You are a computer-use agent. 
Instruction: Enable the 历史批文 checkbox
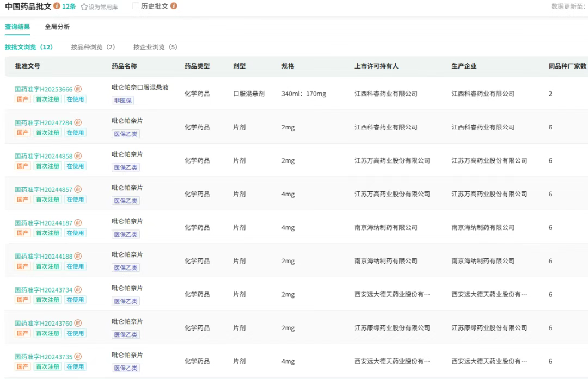pyautogui.click(x=136, y=6)
